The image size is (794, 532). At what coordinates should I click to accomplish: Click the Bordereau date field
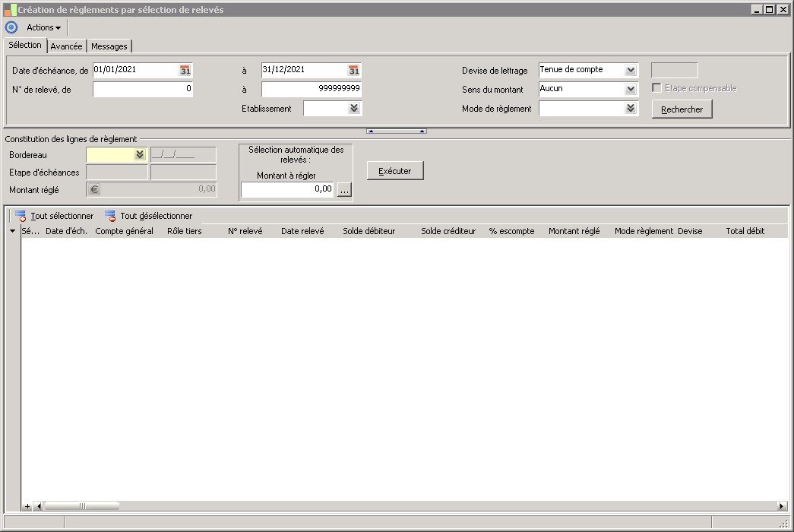pos(183,155)
